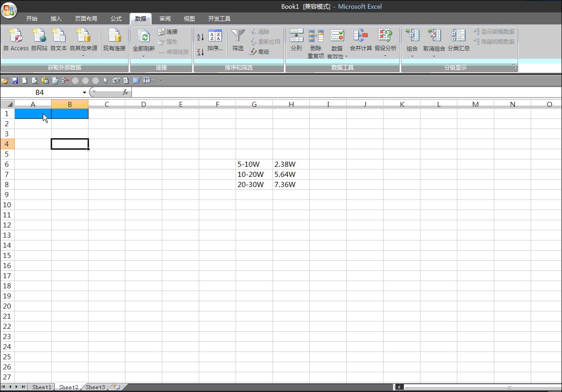Open the Name Box dropdown arrow
562x392 pixels.
pyautogui.click(x=84, y=93)
